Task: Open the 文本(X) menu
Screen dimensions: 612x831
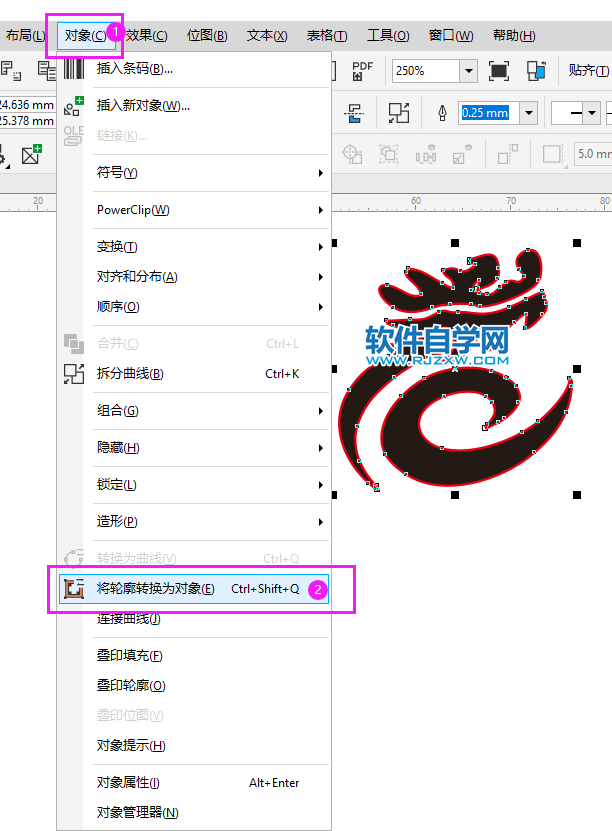Action: coord(267,36)
